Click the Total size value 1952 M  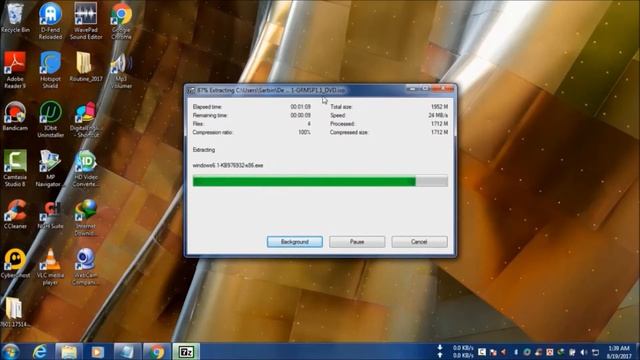pyautogui.click(x=439, y=107)
